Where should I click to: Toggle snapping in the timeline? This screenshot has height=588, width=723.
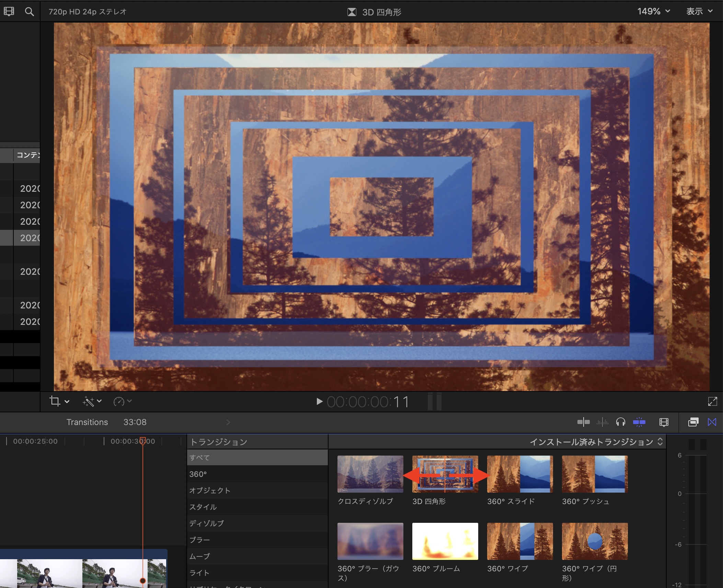point(639,422)
